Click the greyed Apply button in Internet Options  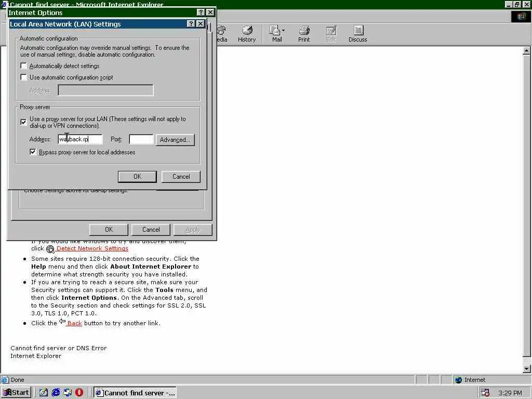pyautogui.click(x=193, y=230)
